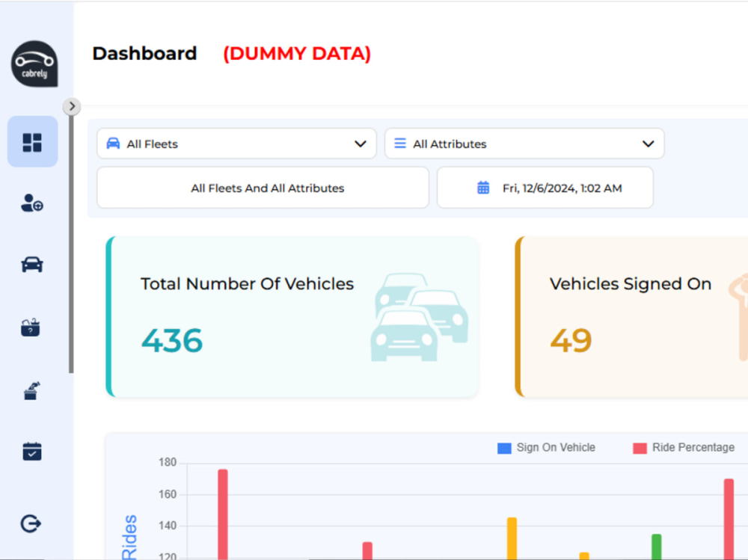This screenshot has height=560, width=748.
Task: Toggle Sign On Vehicle legend swatch
Action: 504,448
